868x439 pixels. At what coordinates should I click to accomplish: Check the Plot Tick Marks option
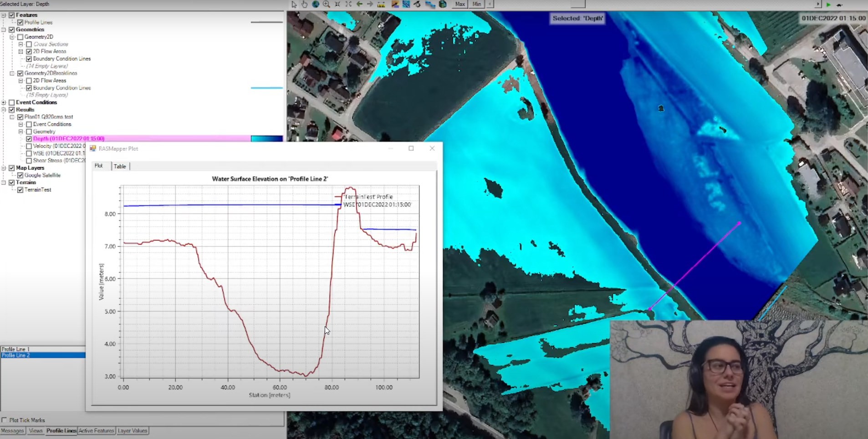click(4, 420)
